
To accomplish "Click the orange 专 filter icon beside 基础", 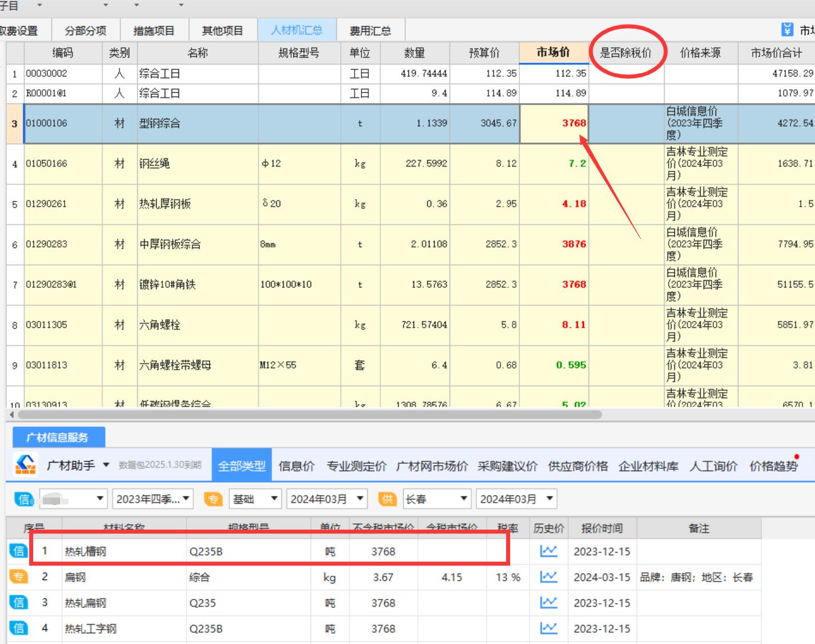I will (213, 499).
